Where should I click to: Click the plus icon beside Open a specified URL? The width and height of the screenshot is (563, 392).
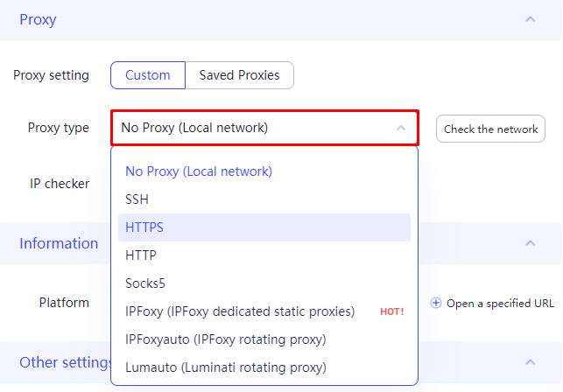click(436, 303)
